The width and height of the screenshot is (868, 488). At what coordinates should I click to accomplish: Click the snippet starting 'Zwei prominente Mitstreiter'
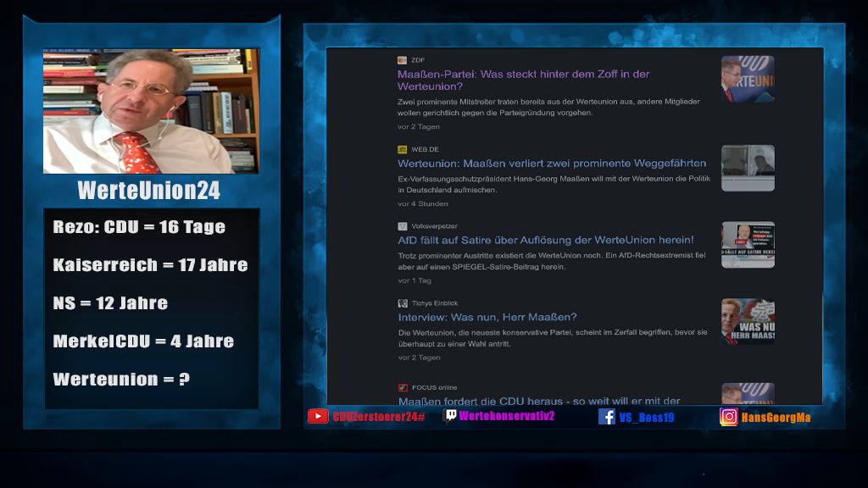click(x=548, y=108)
